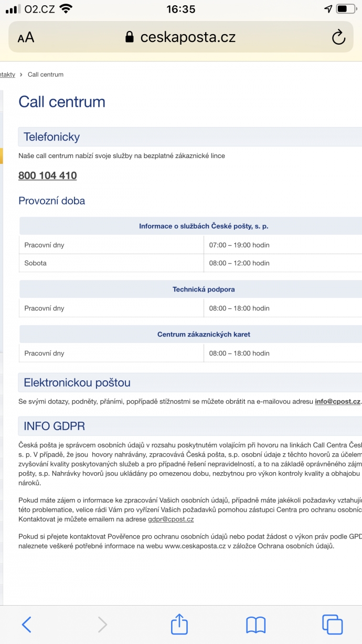Tap the Provozní doba heading
Viewport: 362px width, 644px height.
click(51, 201)
